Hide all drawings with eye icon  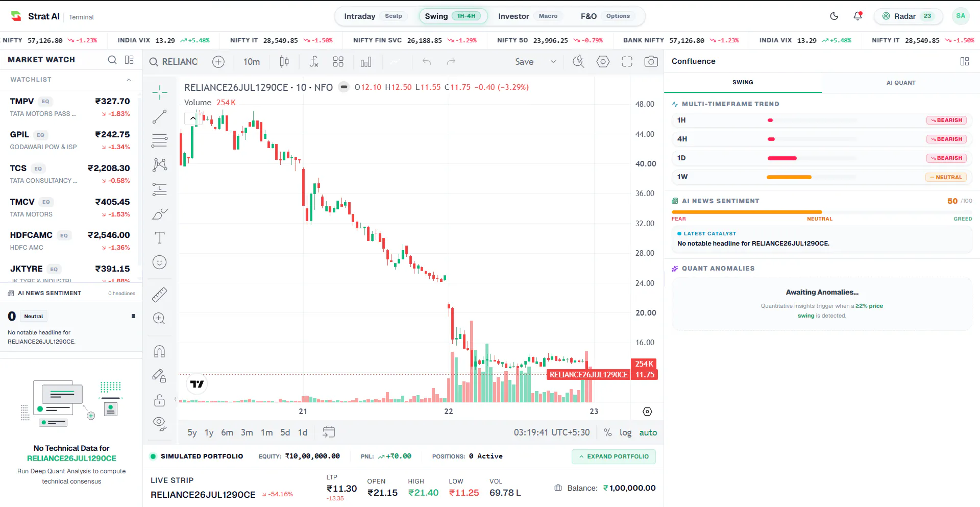point(160,424)
